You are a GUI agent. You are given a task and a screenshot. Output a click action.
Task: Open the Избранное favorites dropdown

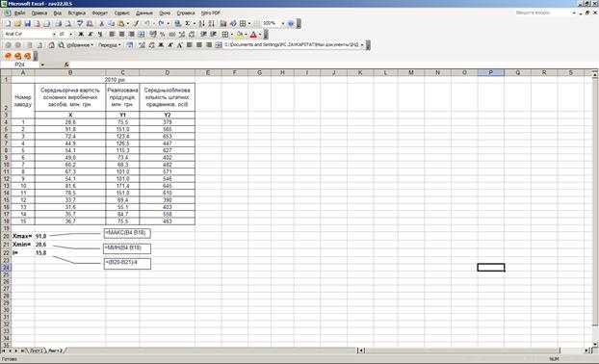click(80, 45)
